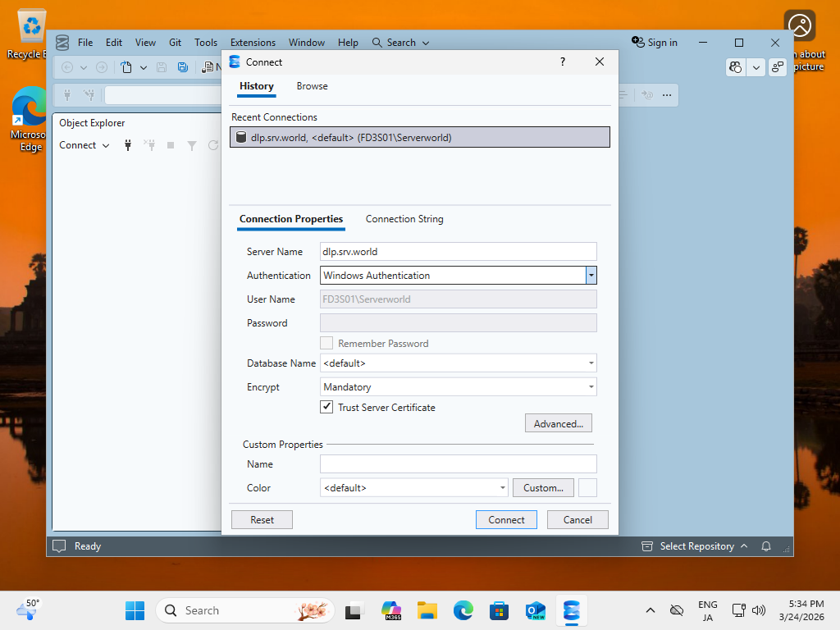Image resolution: width=840 pixels, height=630 pixels.
Task: Click the Reset button
Action: (262, 519)
